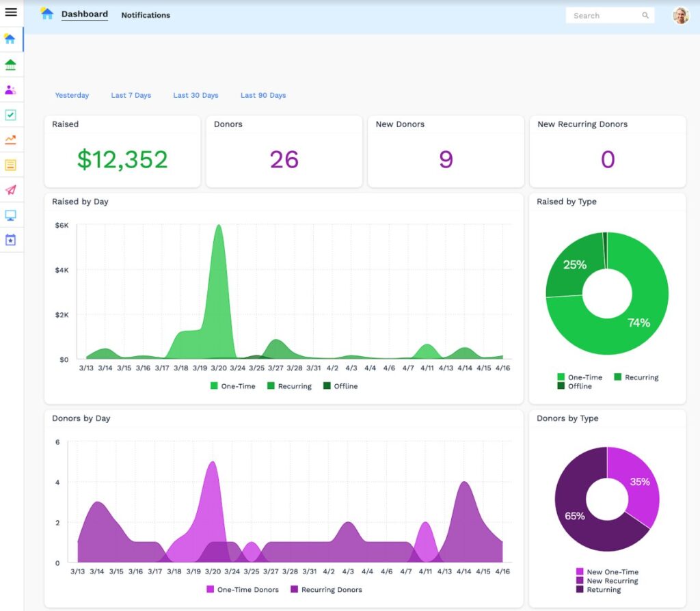Open the purple people sidebar icon
700x611 pixels.
click(x=10, y=90)
